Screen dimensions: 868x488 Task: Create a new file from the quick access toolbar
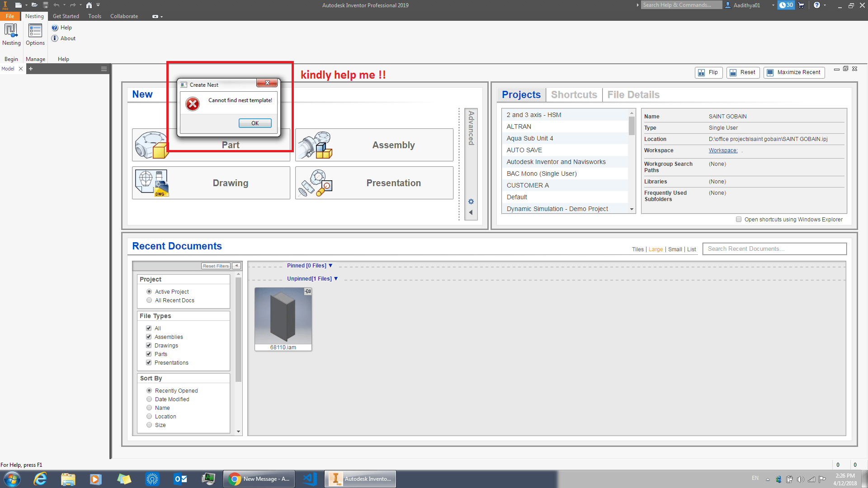pos(18,5)
